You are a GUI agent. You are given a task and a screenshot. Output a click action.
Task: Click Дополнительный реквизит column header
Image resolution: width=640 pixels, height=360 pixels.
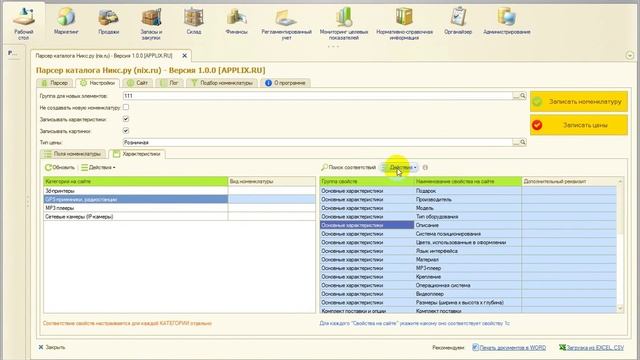point(569,181)
